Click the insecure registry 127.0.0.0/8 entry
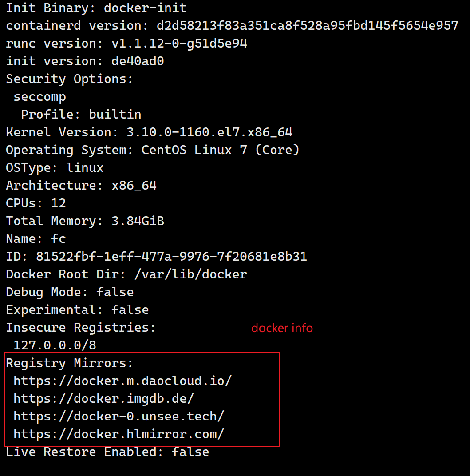Screen dimensions: 470x476 [x=55, y=345]
